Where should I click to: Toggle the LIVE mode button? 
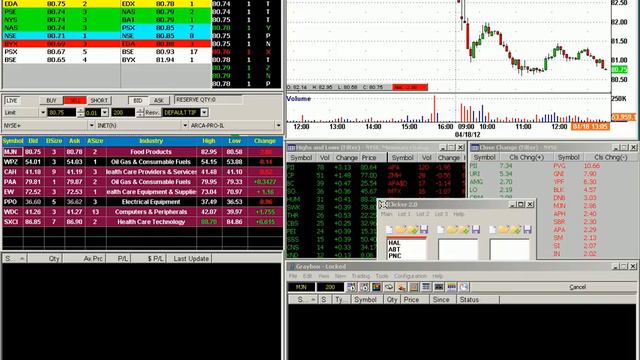pos(12,100)
